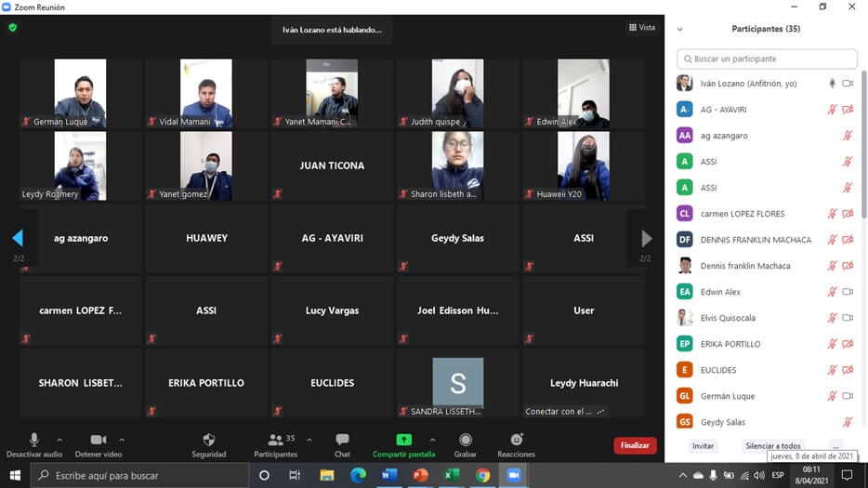Image resolution: width=868 pixels, height=488 pixels.
Task: Expand video options arrow beside Detener video
Action: (x=122, y=440)
